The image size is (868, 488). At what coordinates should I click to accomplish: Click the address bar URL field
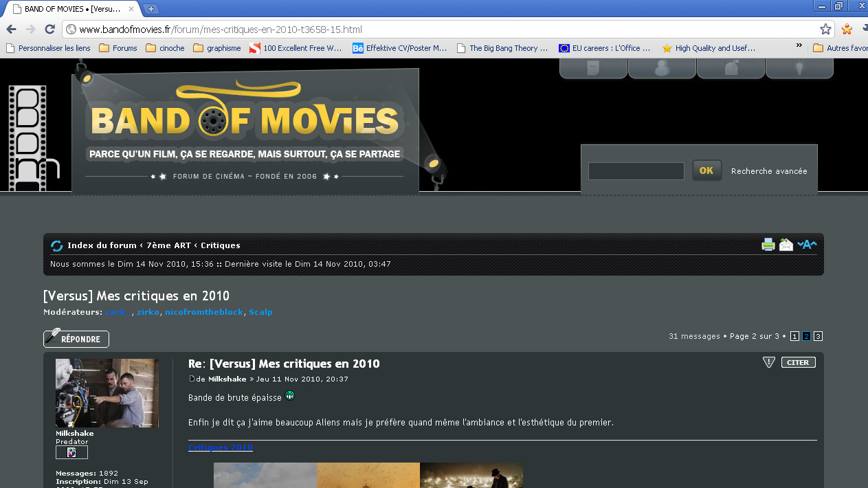tap(440, 30)
